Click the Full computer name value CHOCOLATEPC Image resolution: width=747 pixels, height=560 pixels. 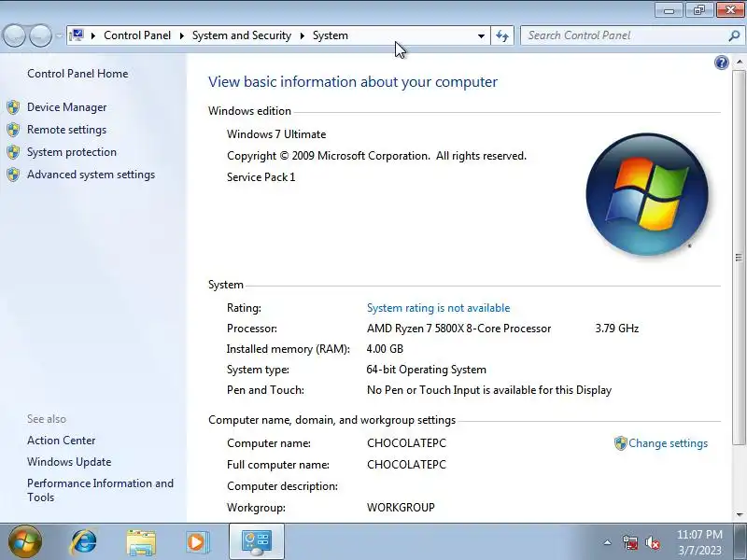point(406,464)
